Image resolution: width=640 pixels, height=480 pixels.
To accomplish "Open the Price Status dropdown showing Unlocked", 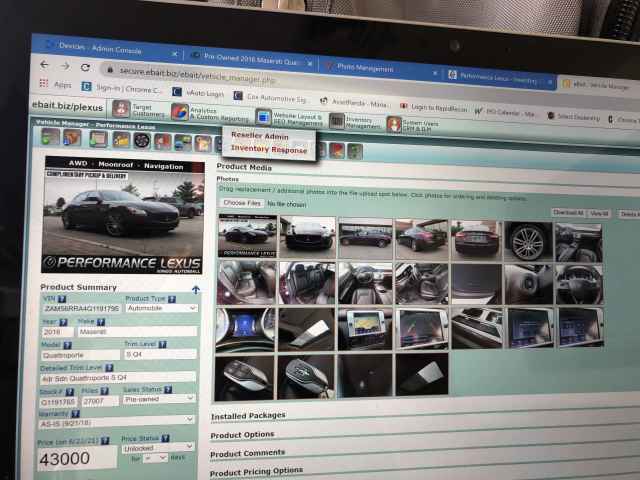I will pyautogui.click(x=157, y=448).
